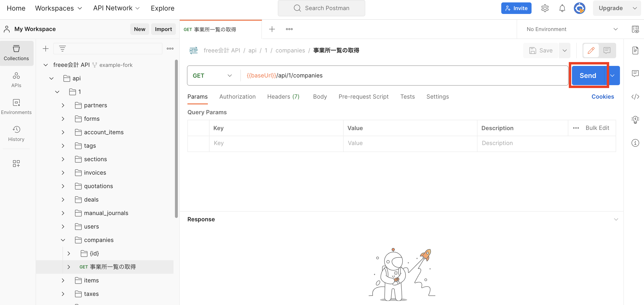Select the APIs sidebar icon
644x305 pixels.
tap(16, 80)
